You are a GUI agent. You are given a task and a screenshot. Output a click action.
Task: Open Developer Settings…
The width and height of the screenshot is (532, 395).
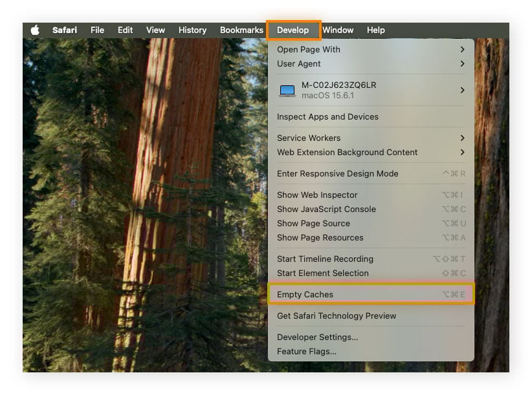317,337
